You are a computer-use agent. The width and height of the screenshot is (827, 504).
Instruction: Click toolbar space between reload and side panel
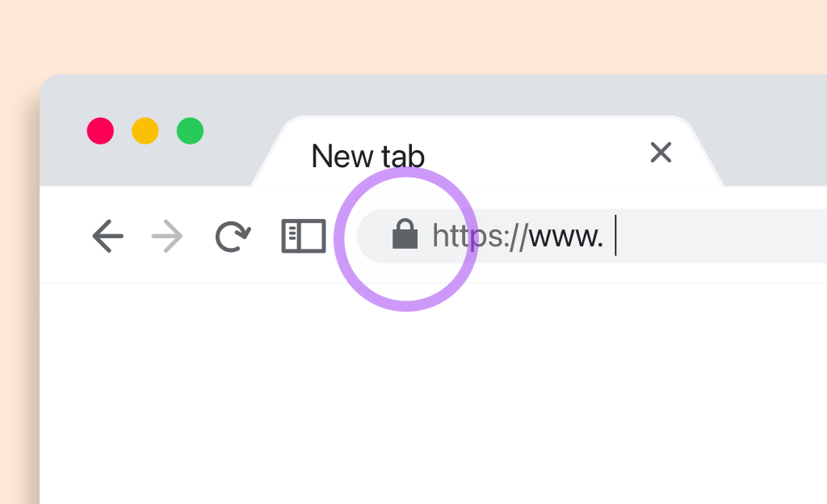(x=267, y=236)
